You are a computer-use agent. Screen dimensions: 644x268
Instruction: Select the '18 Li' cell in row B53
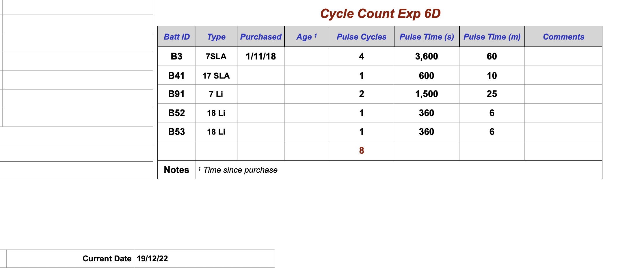click(216, 132)
